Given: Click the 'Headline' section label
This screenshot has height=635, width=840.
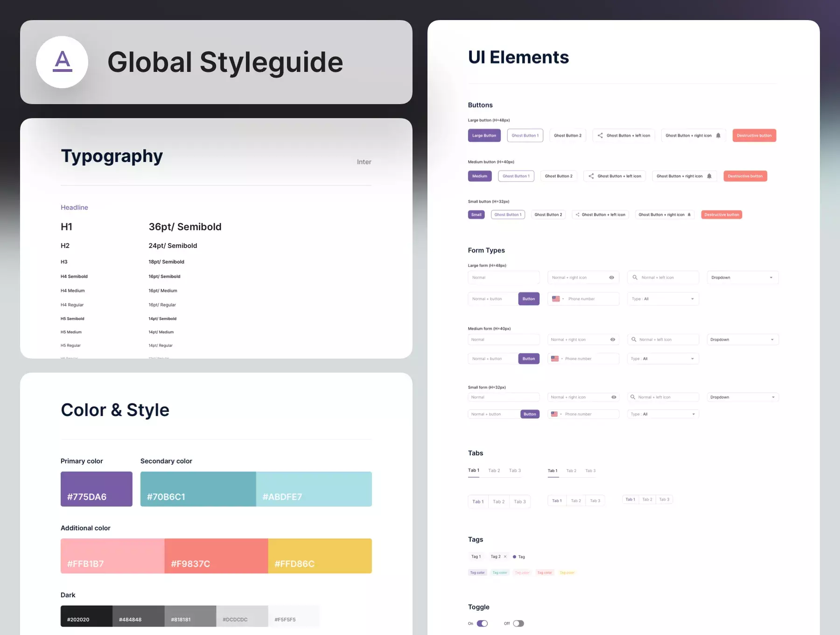Looking at the screenshot, I should click(x=74, y=207).
